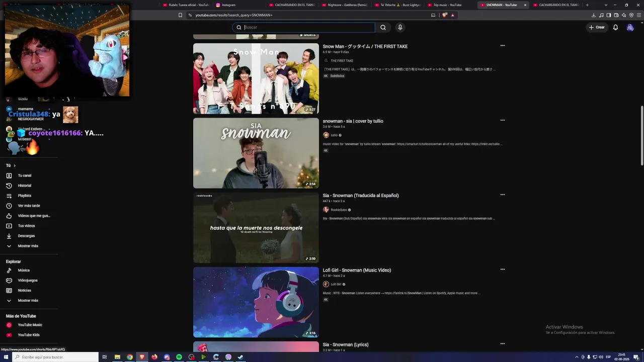Screen dimensions: 644x362
Task: Start voice search with the microphone icon
Action: 400,27
